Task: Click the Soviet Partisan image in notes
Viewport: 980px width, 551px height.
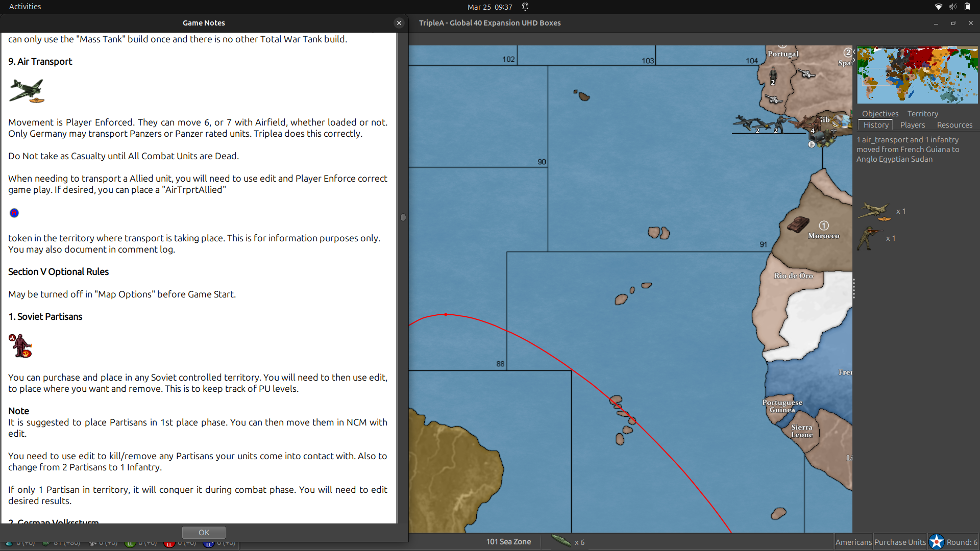Action: point(20,346)
